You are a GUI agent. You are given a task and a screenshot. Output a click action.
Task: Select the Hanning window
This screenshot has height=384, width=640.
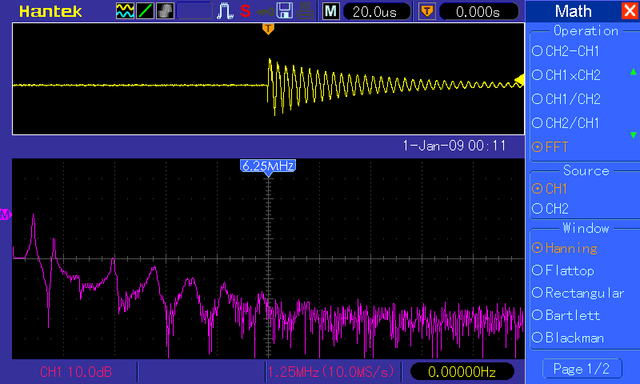[564, 248]
